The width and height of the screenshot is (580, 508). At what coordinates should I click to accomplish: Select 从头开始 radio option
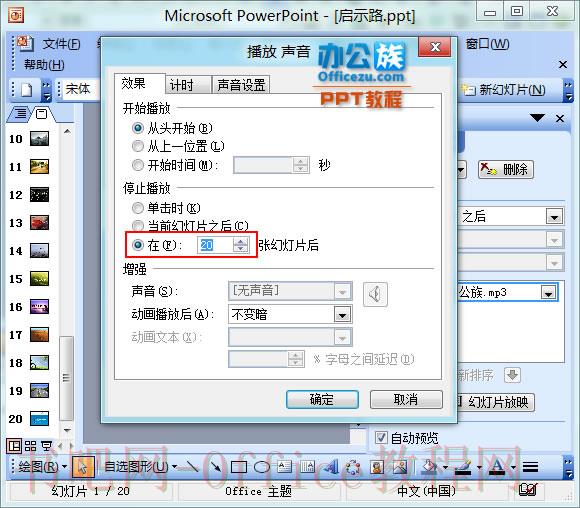138,128
